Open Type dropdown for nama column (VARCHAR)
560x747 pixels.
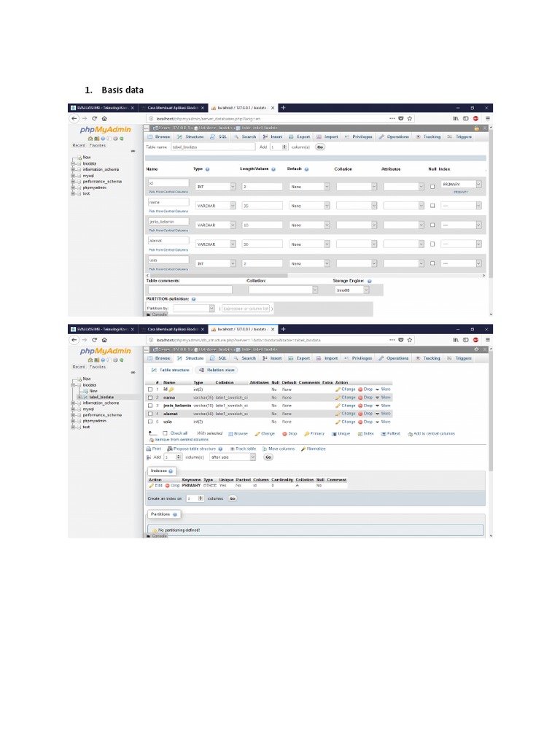coord(216,206)
